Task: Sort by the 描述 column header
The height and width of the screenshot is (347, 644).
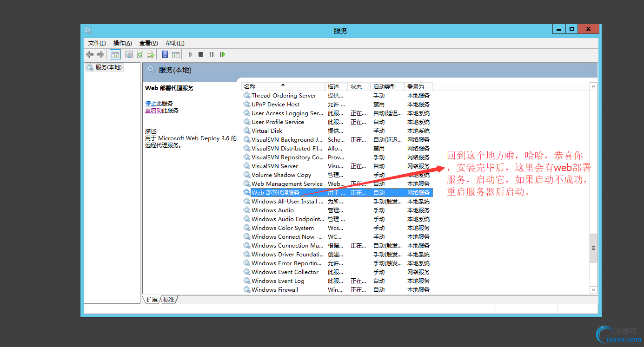Action: pyautogui.click(x=337, y=86)
